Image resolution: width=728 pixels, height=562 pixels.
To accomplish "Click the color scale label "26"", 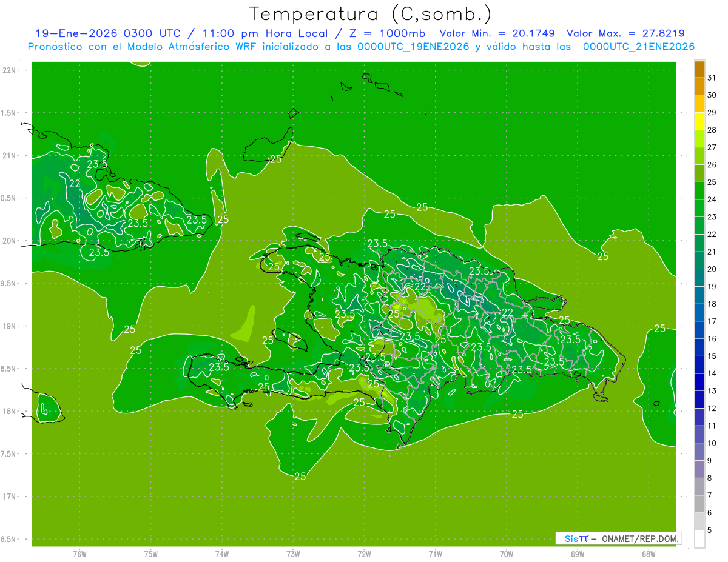I will pos(712,165).
